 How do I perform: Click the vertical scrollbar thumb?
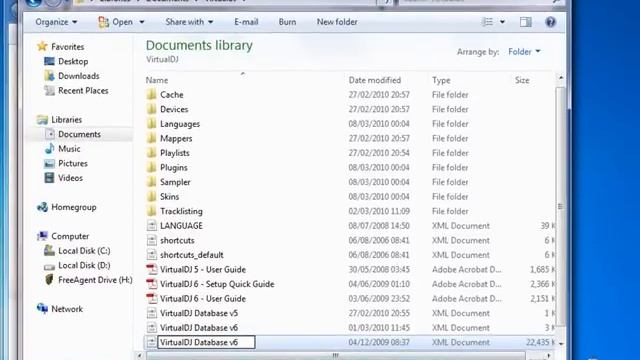560,207
